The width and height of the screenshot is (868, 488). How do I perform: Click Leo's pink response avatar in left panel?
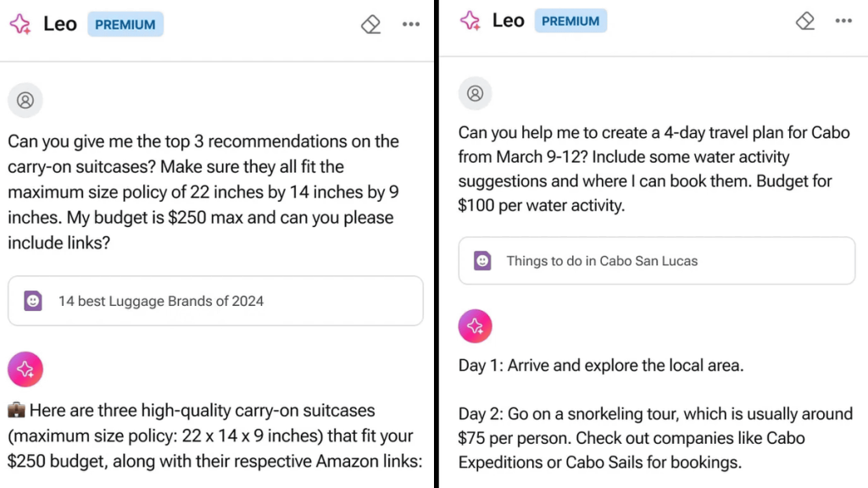coord(25,369)
